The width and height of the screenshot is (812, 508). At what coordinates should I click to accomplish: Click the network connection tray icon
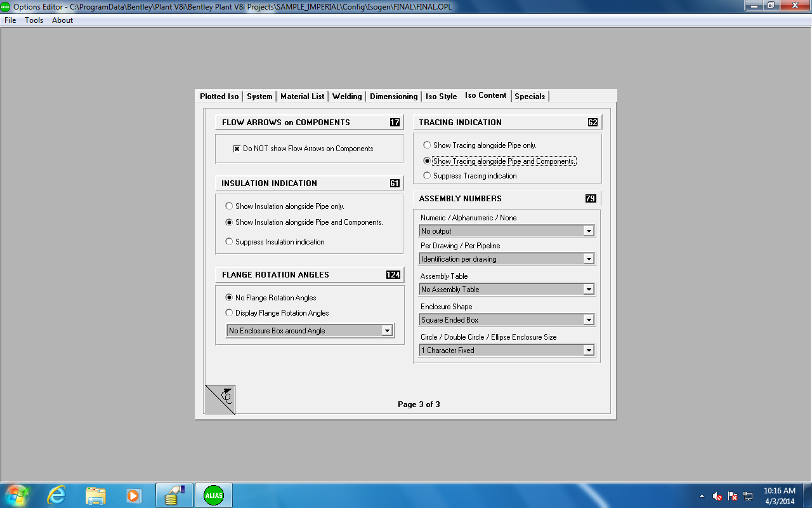pyautogui.click(x=748, y=496)
